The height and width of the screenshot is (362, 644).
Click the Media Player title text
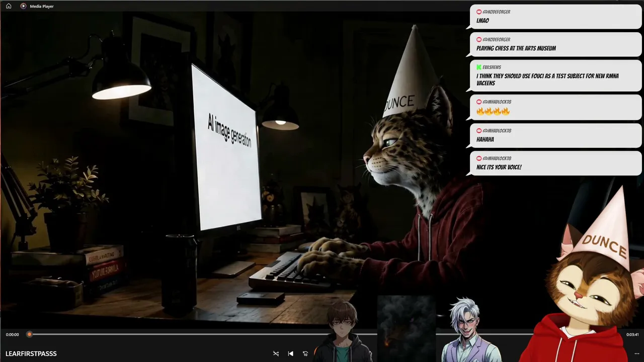click(42, 6)
